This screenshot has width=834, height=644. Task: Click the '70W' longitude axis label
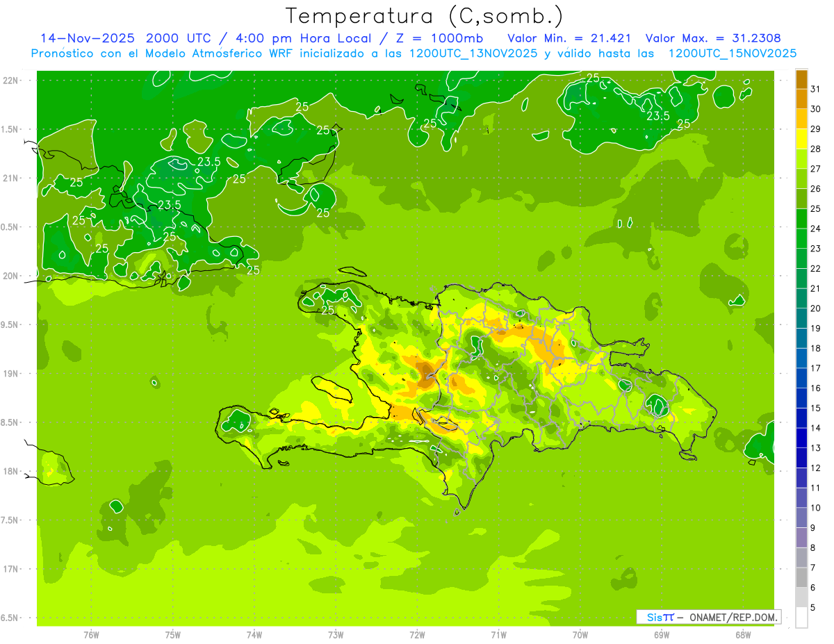click(580, 635)
